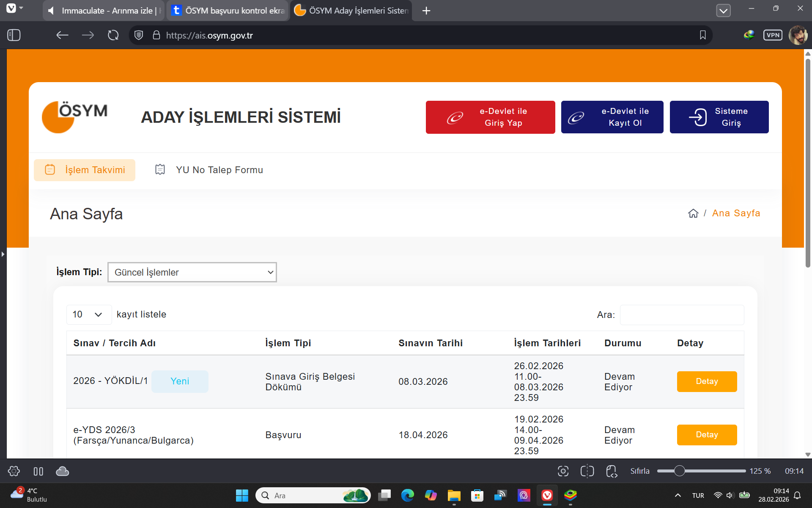
Task: Show site info via the padlock icon
Action: coord(156,35)
